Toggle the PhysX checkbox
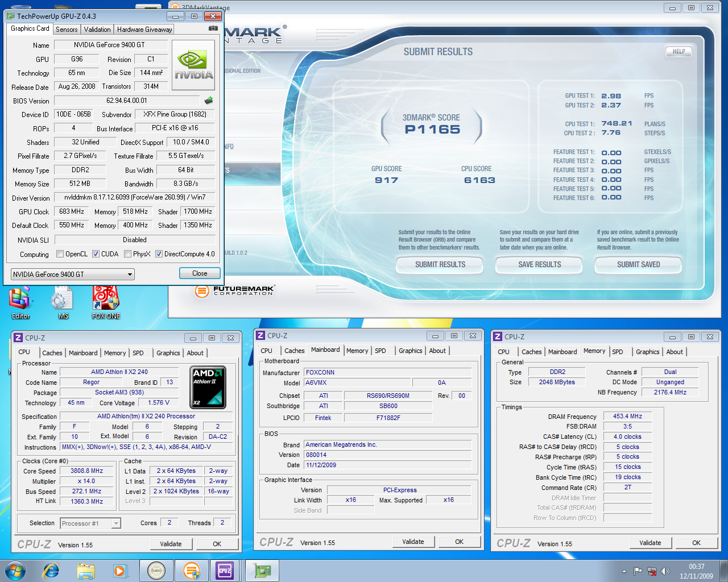The image size is (728, 582). [128, 254]
